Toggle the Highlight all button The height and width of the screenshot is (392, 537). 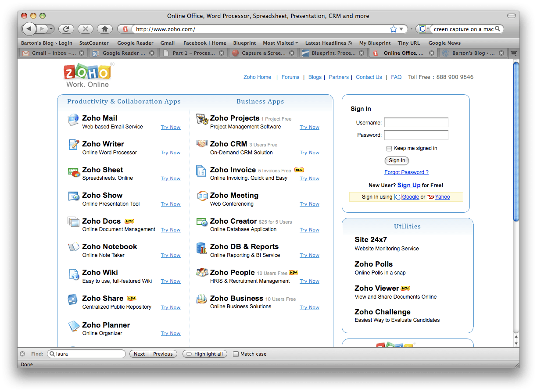pyautogui.click(x=205, y=354)
